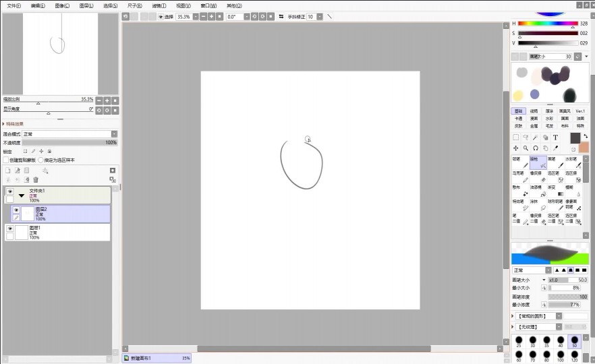Enable 创建剪贴蒙版 clipping mask checkbox
This screenshot has height=364, width=595.
click(x=5, y=160)
